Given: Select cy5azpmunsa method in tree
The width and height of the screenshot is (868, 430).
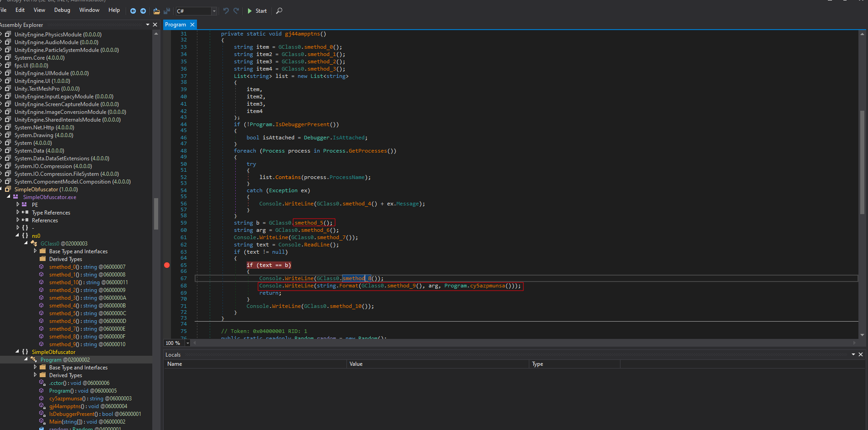Looking at the screenshot, I should coord(65,399).
